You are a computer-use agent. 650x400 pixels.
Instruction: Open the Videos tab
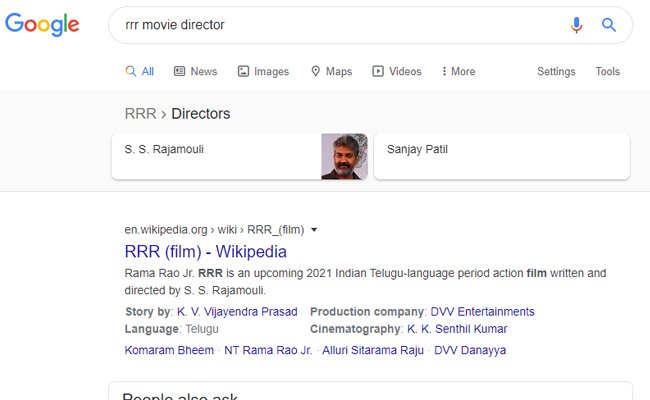pos(397,71)
